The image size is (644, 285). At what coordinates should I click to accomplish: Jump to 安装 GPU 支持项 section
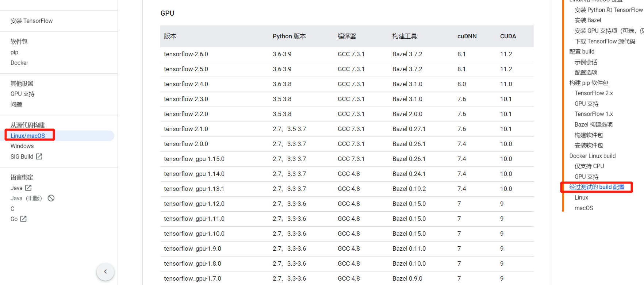click(x=609, y=31)
